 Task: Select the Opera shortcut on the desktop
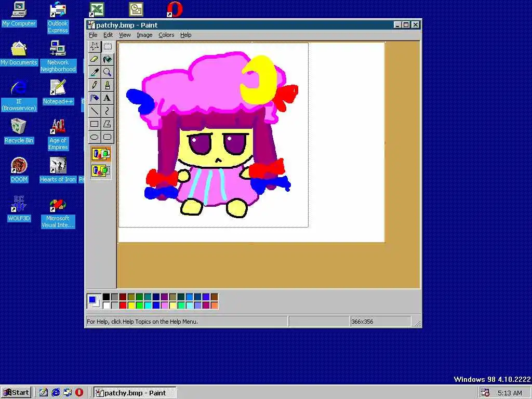[175, 9]
